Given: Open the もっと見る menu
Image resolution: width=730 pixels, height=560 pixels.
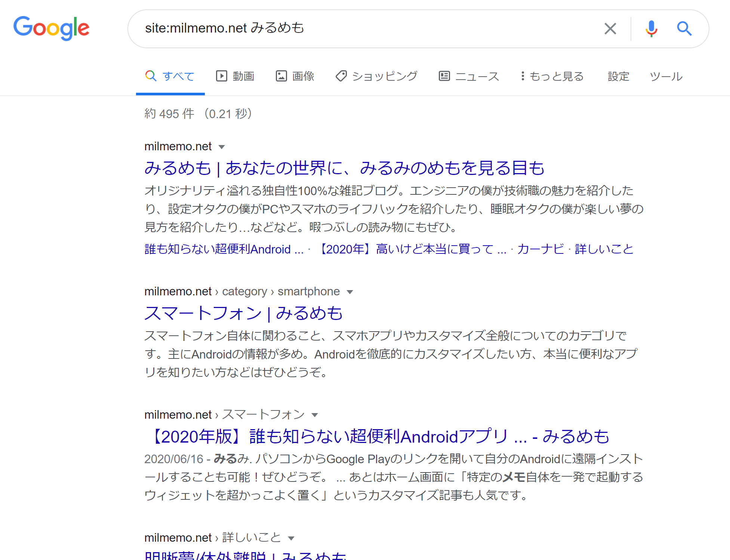Looking at the screenshot, I should click(552, 76).
